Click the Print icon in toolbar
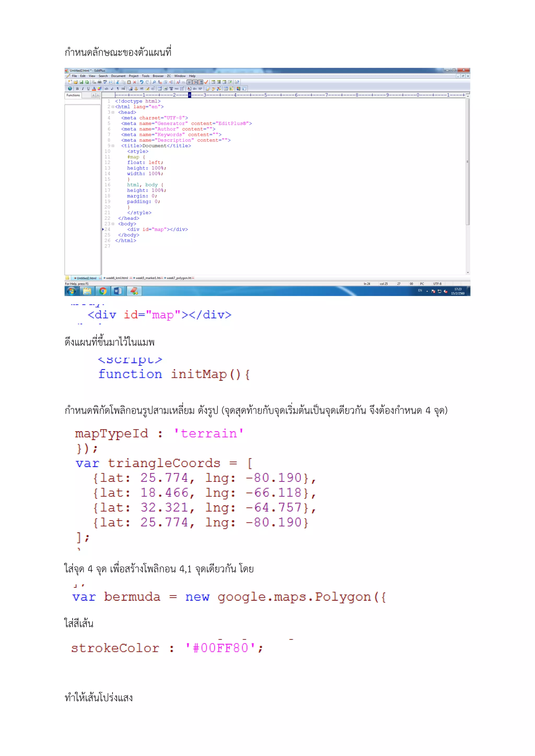535x756 pixels. (x=100, y=82)
